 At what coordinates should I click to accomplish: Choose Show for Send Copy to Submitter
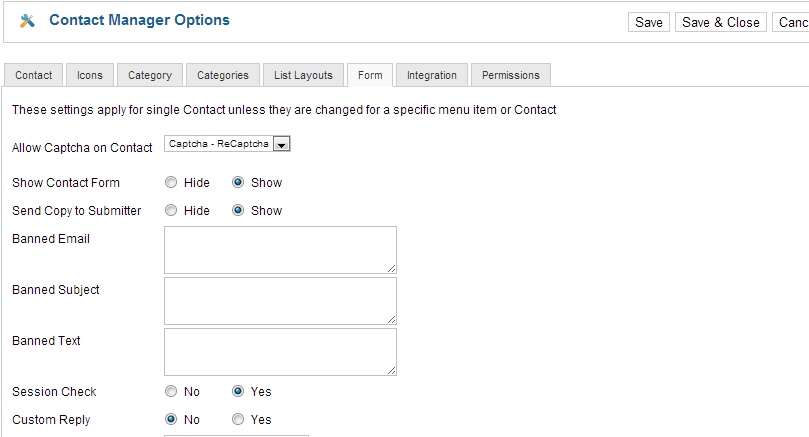tap(238, 210)
